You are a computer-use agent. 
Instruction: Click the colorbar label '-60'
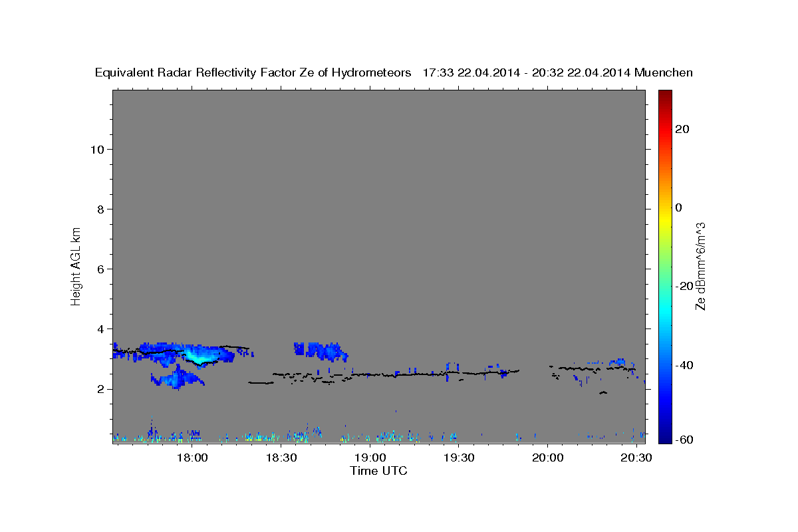685,440
